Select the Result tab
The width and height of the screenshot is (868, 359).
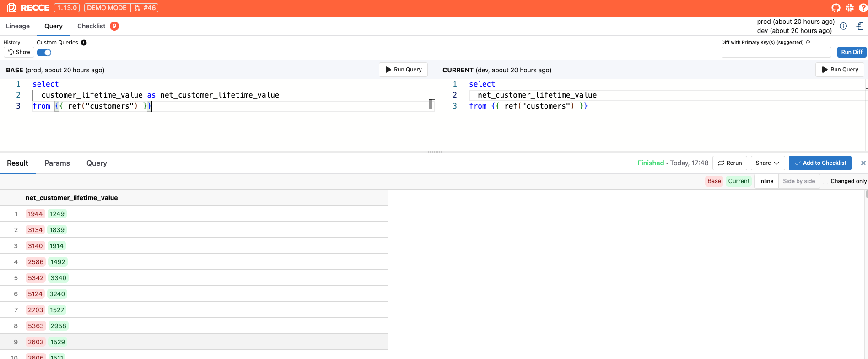pos(17,163)
